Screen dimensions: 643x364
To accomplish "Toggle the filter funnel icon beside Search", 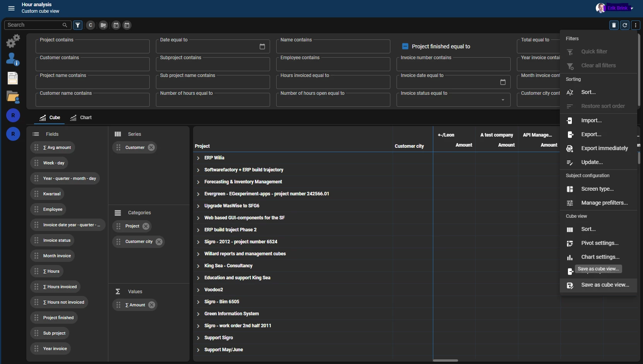I will tap(78, 25).
